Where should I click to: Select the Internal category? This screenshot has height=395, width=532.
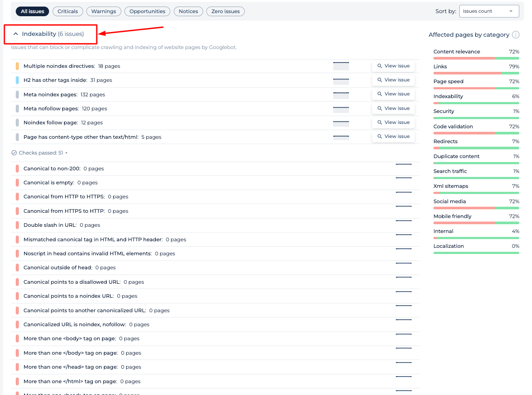476,233
